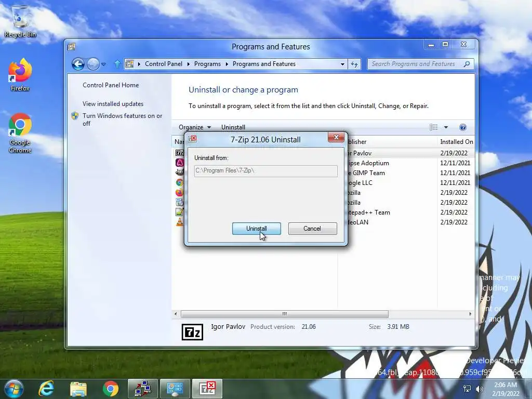
Task: Launch Internet Explorer from the taskbar
Action: coord(46,389)
